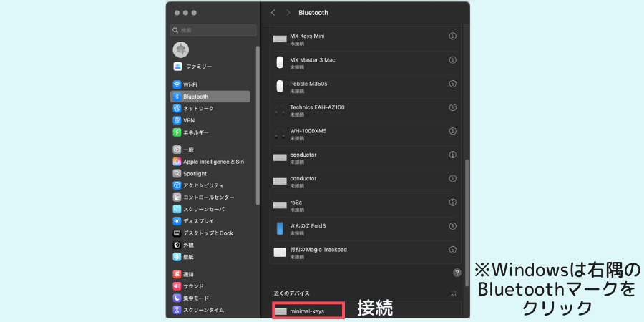The image size is (644, 322).
Task: Open サウンド settings
Action: coord(210,286)
